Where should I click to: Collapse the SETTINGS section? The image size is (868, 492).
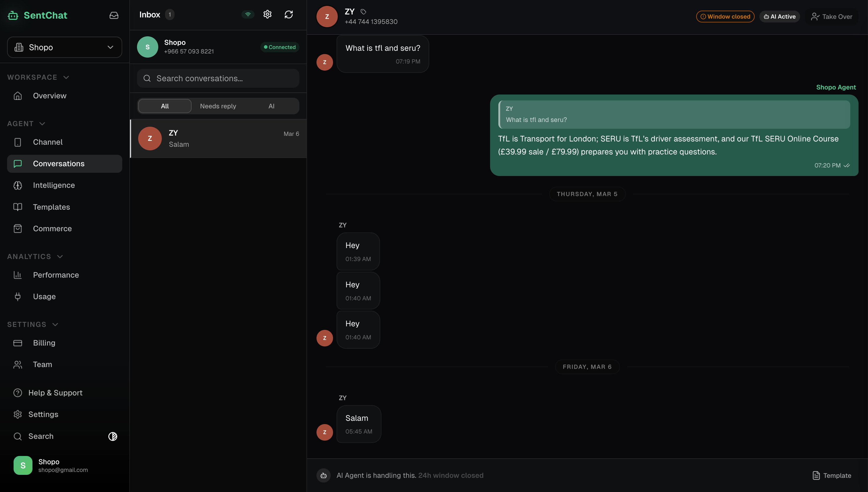(x=55, y=324)
